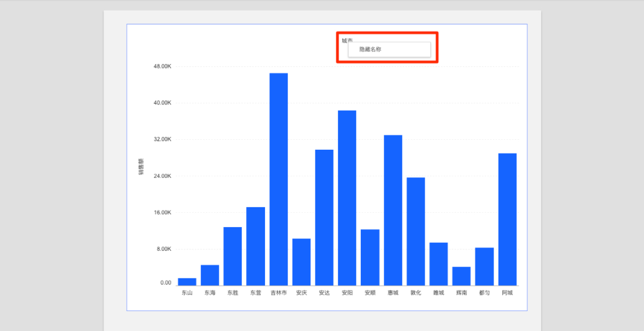Click the 安庆 x-axis label
The image size is (644, 331).
(302, 293)
